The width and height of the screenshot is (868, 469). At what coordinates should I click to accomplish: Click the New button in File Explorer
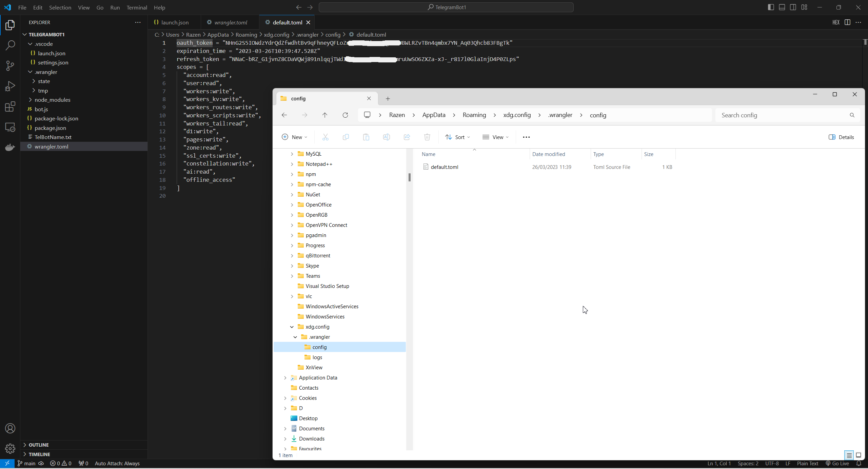pos(294,137)
